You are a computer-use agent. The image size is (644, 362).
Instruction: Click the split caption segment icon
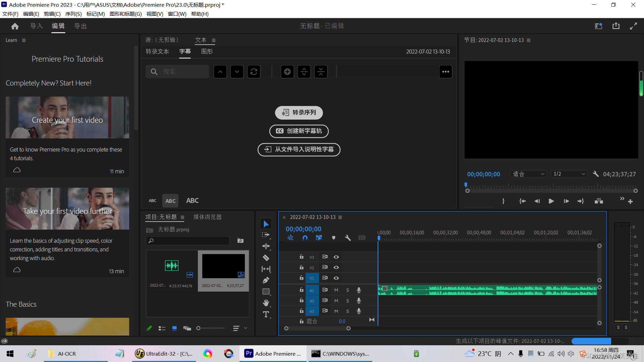(304, 72)
